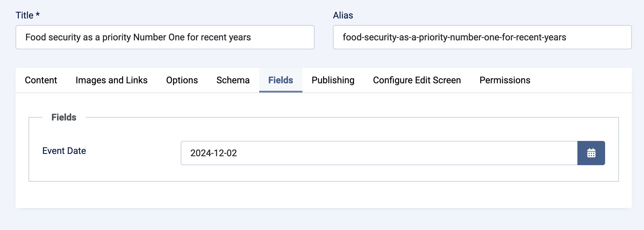This screenshot has width=644, height=230.
Task: Open the Permissions tab
Action: [504, 80]
